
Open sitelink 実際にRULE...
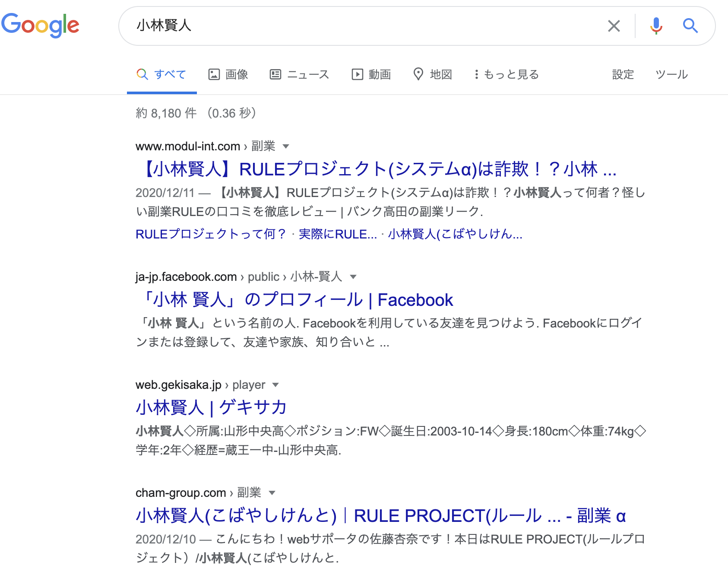point(338,234)
